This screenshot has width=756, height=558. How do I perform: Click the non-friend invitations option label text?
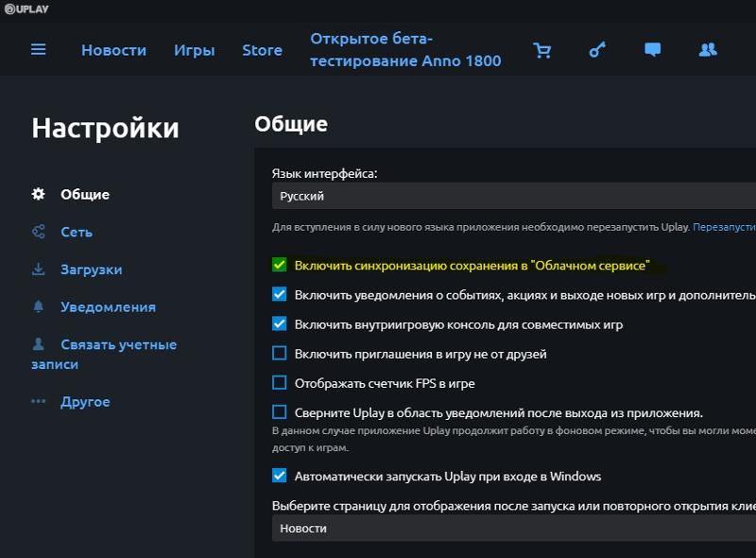coord(421,354)
